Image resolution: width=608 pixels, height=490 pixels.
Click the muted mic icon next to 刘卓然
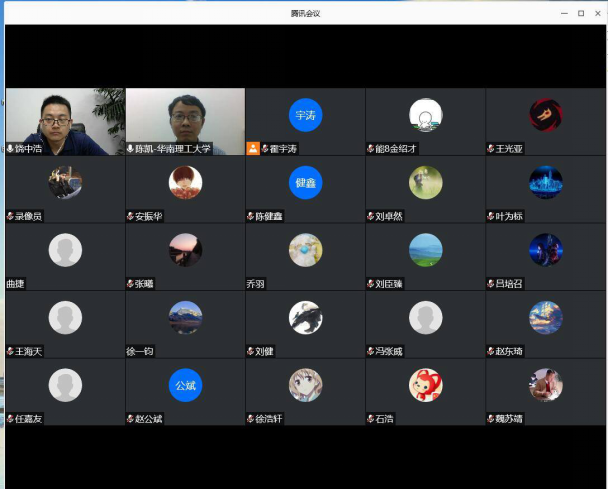(x=370, y=216)
